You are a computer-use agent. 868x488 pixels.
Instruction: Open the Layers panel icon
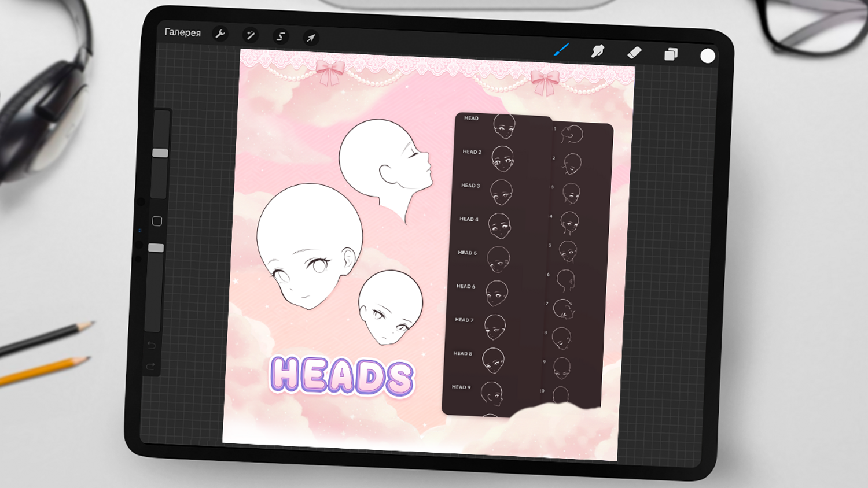point(671,54)
